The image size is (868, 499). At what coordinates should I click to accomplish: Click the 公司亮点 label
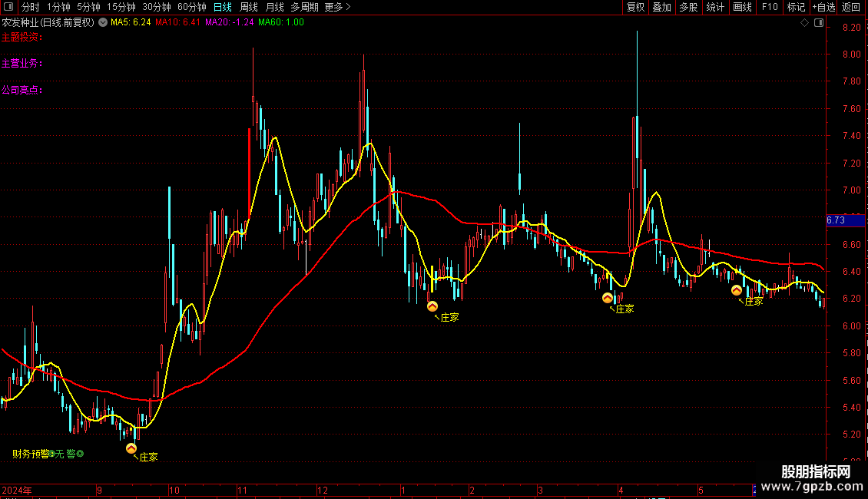pos(22,90)
